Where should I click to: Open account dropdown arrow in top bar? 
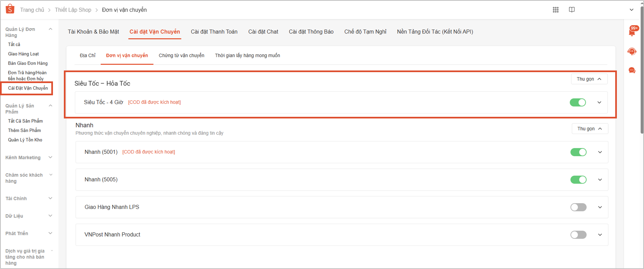(x=631, y=10)
